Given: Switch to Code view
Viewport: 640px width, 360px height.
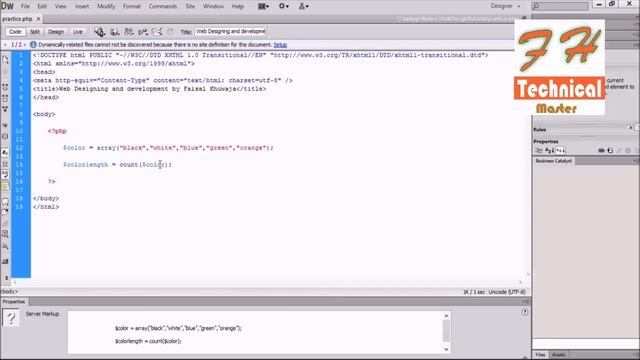Looking at the screenshot, I should (15, 32).
